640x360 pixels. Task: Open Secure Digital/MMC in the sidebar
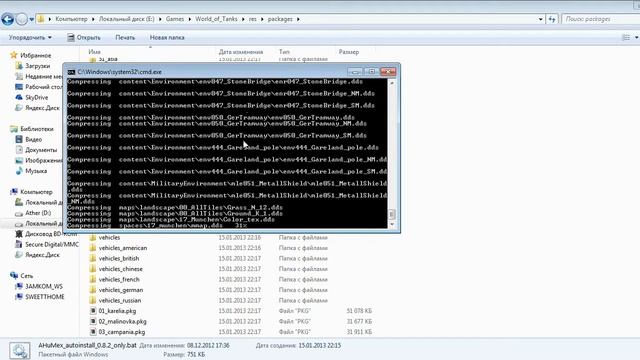pos(52,244)
